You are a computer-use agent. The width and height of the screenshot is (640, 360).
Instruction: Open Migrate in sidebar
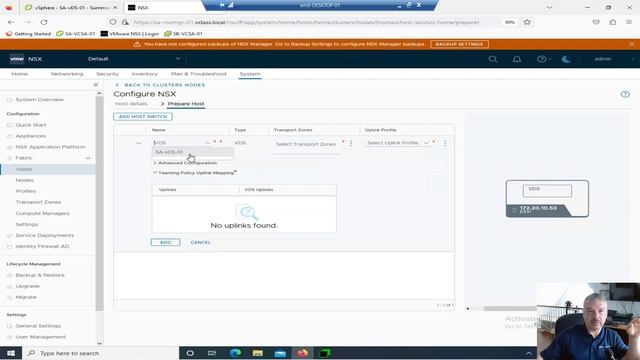[x=26, y=297]
